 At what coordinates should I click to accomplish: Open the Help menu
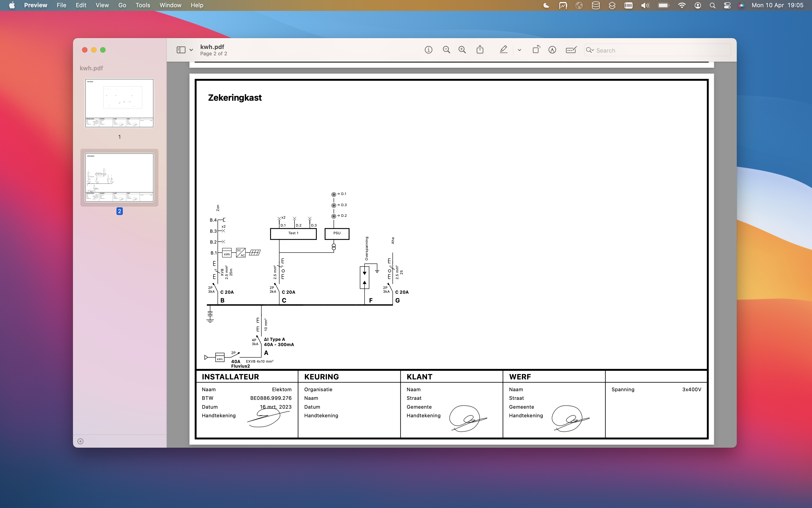click(197, 5)
